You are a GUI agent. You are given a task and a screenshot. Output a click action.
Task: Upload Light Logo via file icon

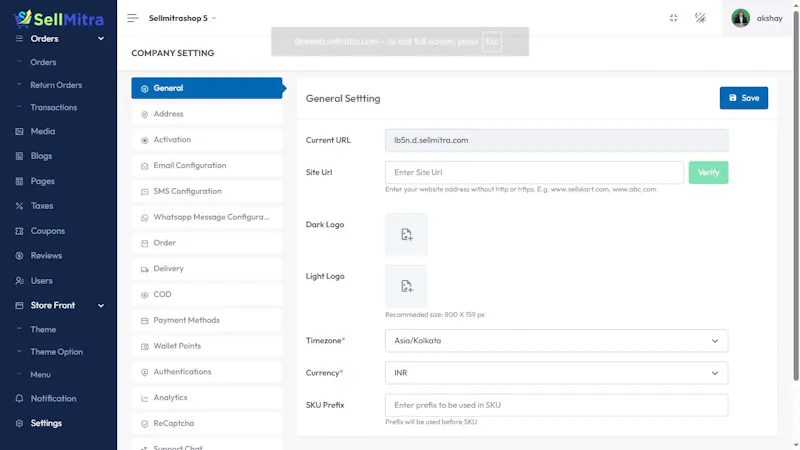point(406,286)
